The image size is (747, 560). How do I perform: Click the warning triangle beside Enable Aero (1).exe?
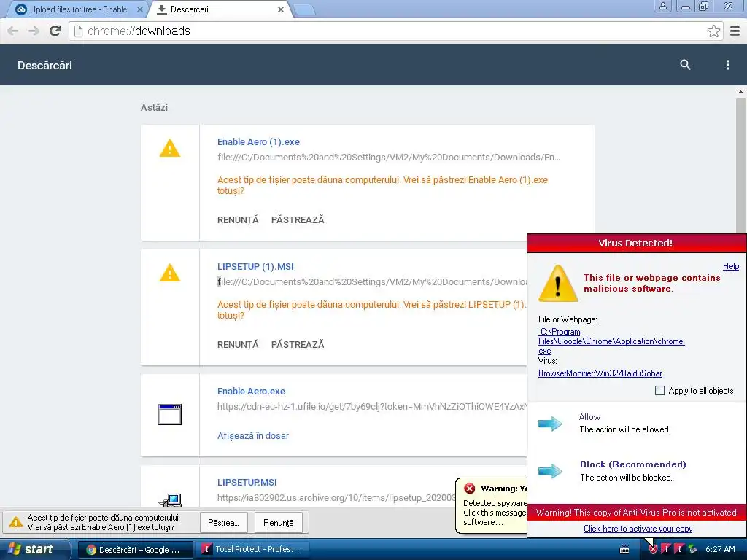pyautogui.click(x=169, y=148)
